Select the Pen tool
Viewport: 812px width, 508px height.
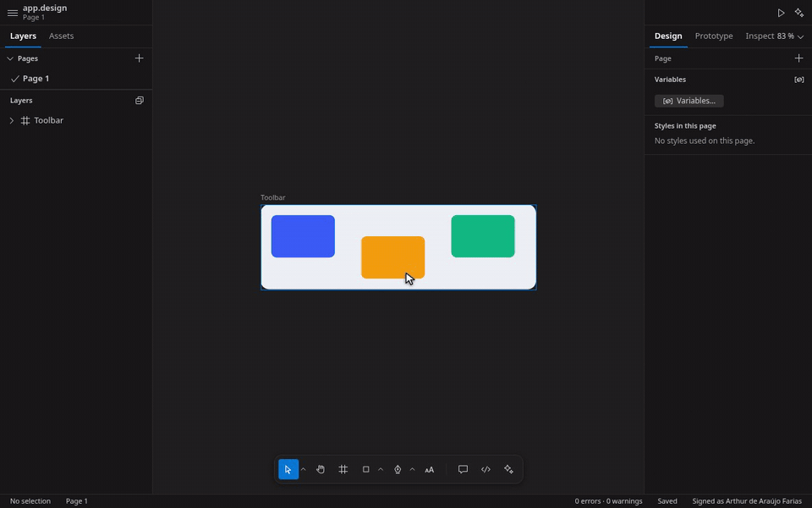point(398,469)
